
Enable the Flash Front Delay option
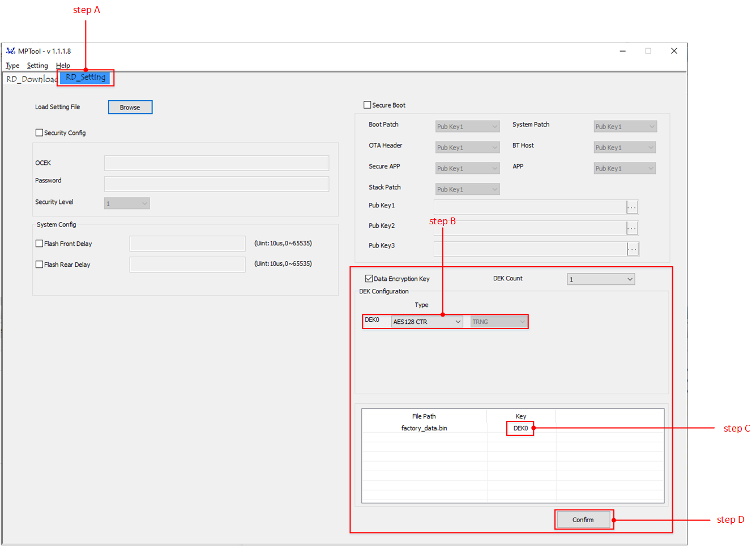tap(39, 244)
